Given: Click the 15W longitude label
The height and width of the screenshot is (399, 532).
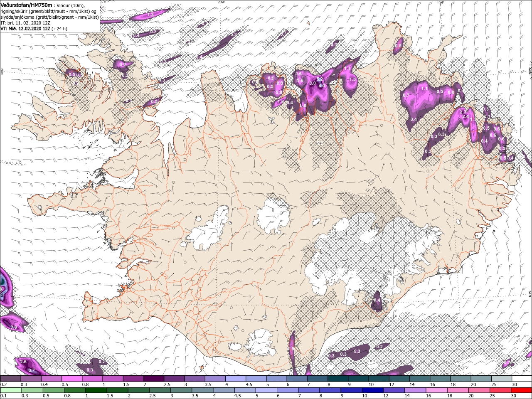Looking at the screenshot, I should pyautogui.click(x=440, y=2).
